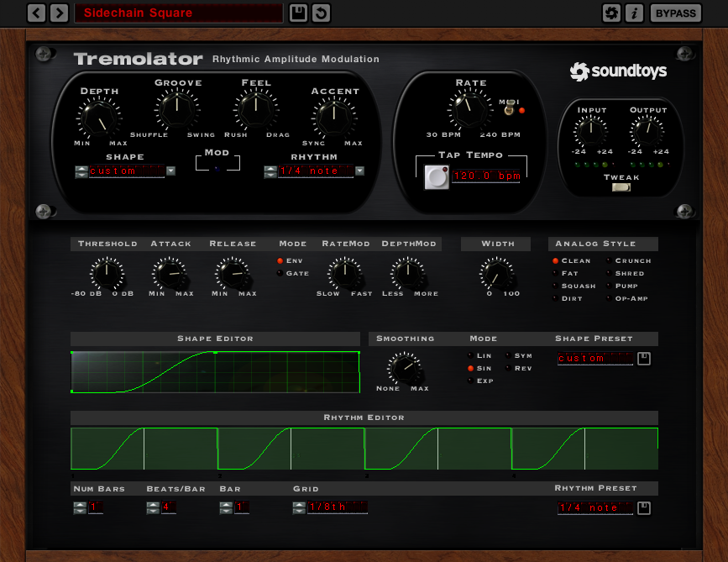
Task: Click the Width knob
Action: click(x=496, y=274)
